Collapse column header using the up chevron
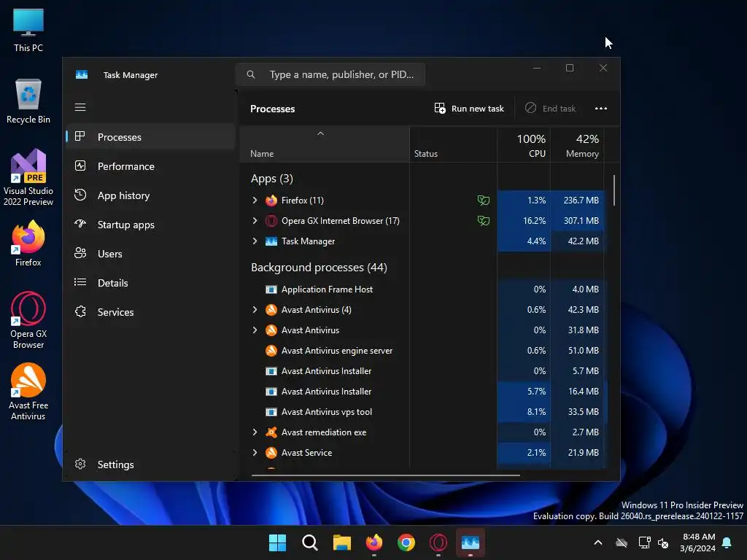The height and width of the screenshot is (560, 747). tap(321, 134)
